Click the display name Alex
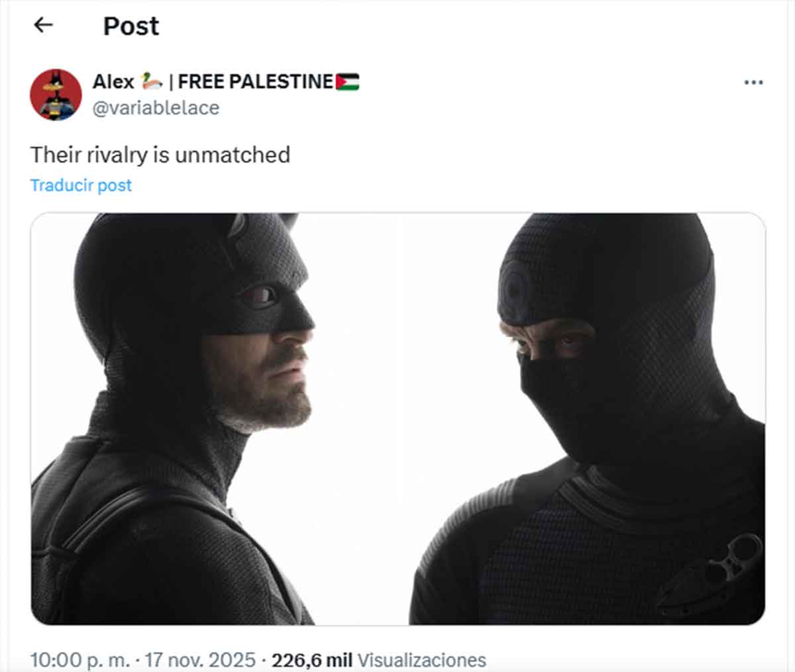Image resolution: width=795 pixels, height=672 pixels. (113, 81)
